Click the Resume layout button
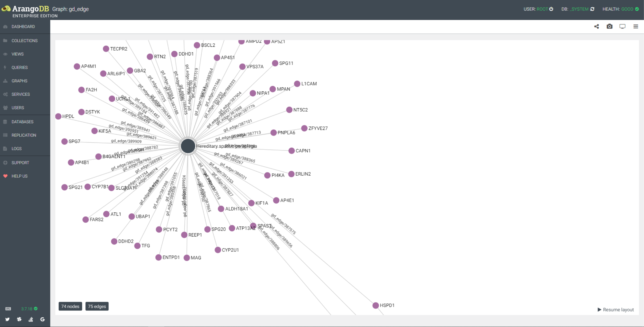Image resolution: width=644 pixels, height=327 pixels. [x=616, y=310]
